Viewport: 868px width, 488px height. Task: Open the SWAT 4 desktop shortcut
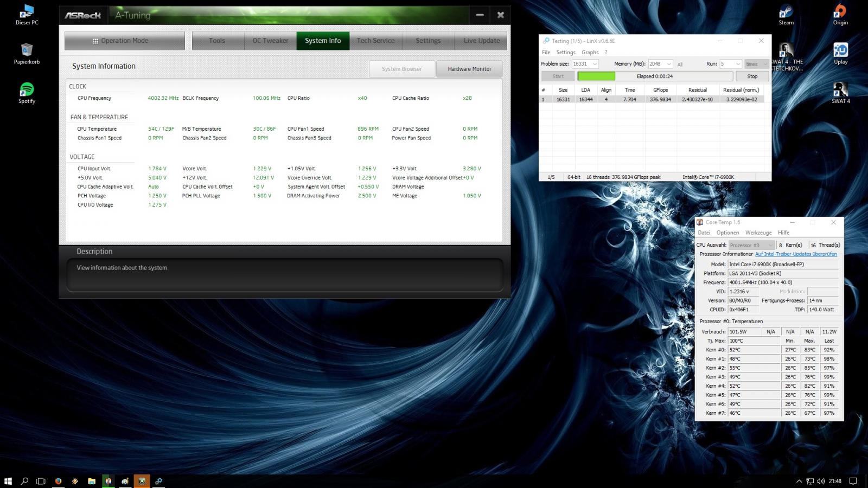click(x=840, y=93)
